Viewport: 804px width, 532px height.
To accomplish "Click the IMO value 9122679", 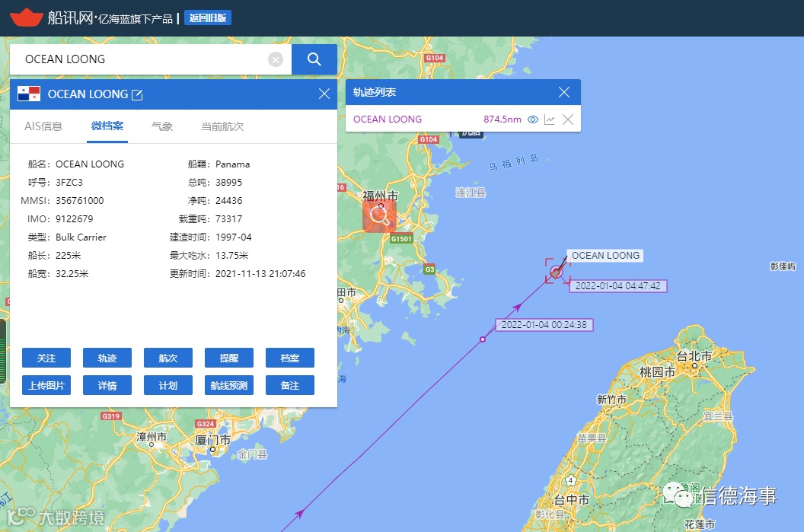I will [x=75, y=219].
